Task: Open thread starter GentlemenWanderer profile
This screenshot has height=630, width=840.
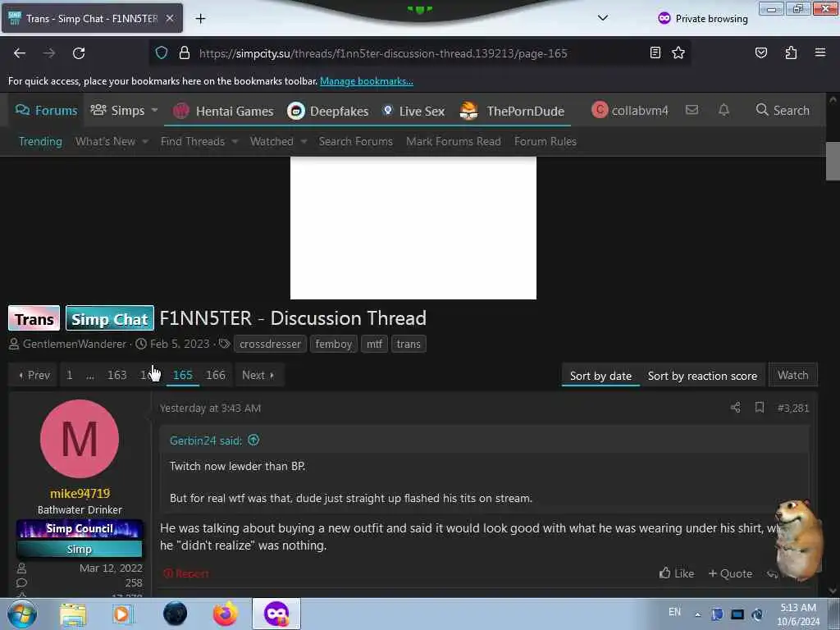Action: [x=75, y=344]
